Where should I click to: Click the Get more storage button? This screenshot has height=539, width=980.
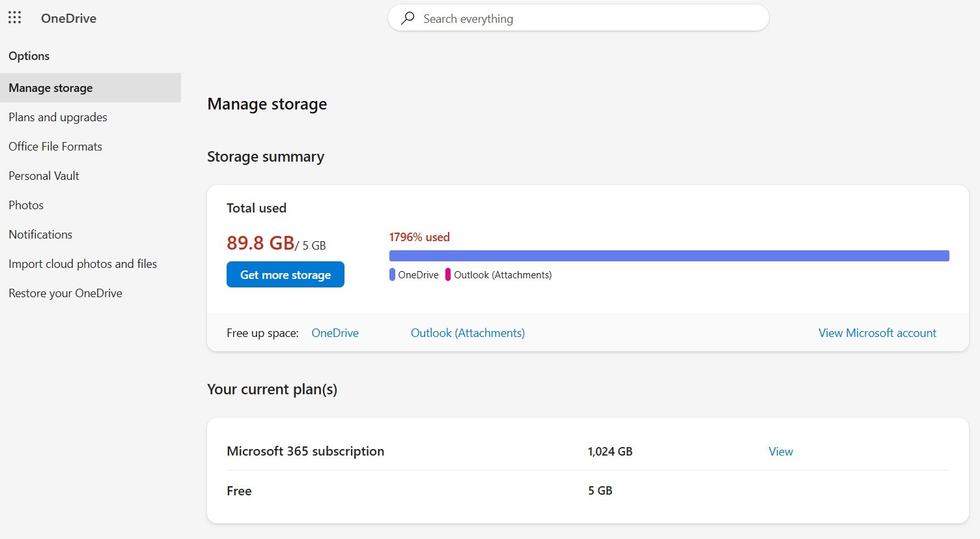point(285,274)
